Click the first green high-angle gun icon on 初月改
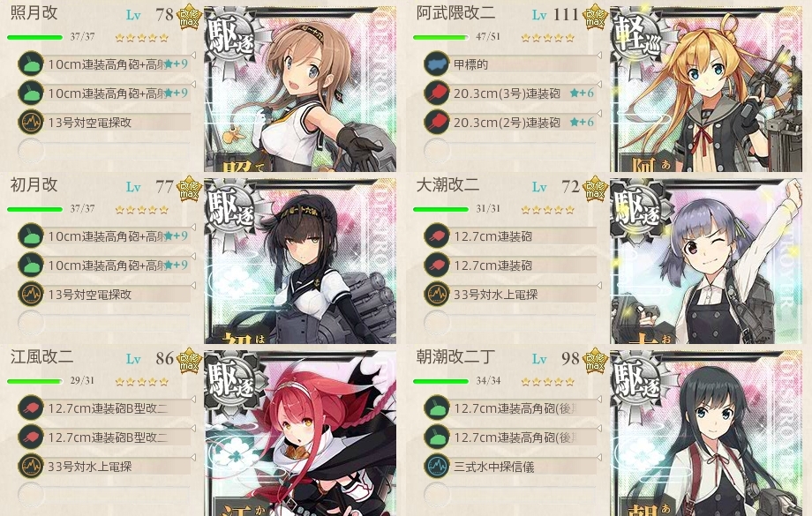Image resolution: width=812 pixels, height=516 pixels. tap(31, 236)
